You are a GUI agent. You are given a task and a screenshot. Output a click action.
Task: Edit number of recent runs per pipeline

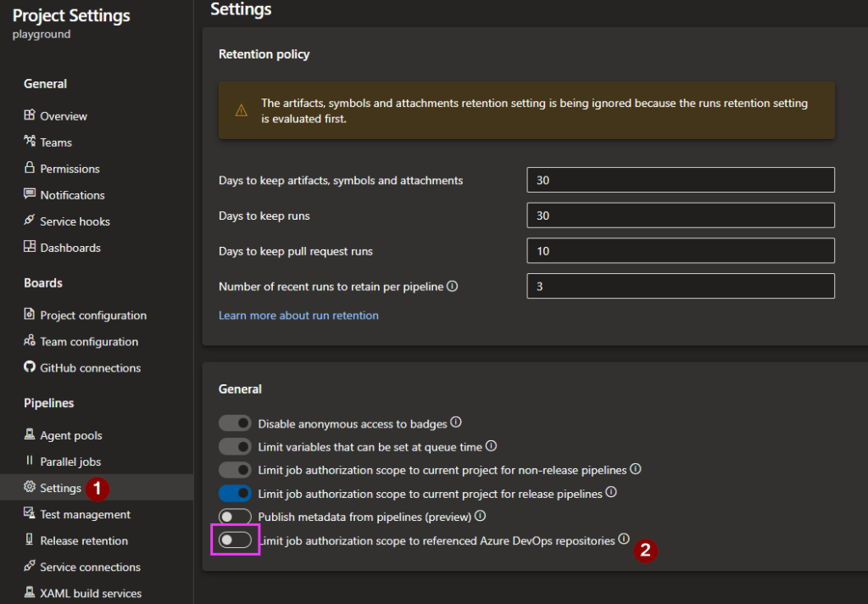(x=681, y=286)
